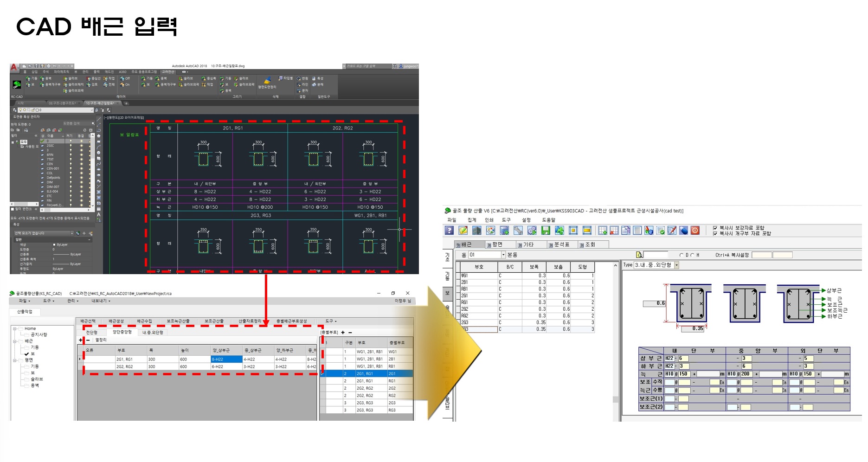Click the red power exit icon
Screen dimensions: 868x462
[695, 231]
